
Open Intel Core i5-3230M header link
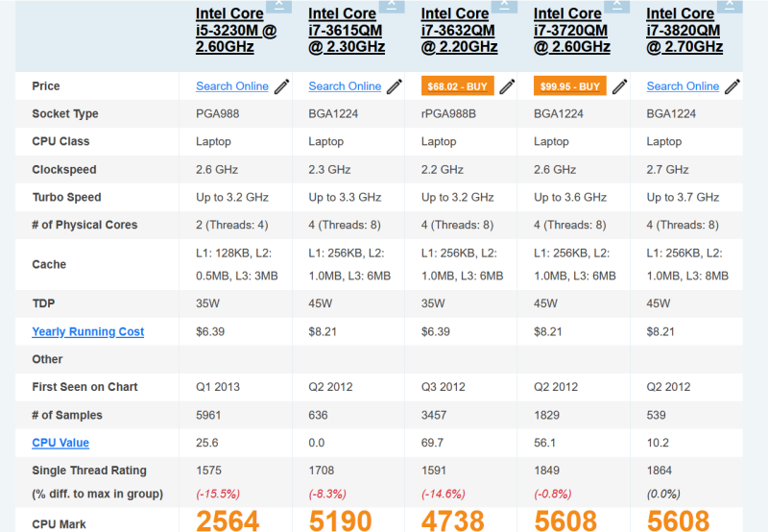click(236, 30)
